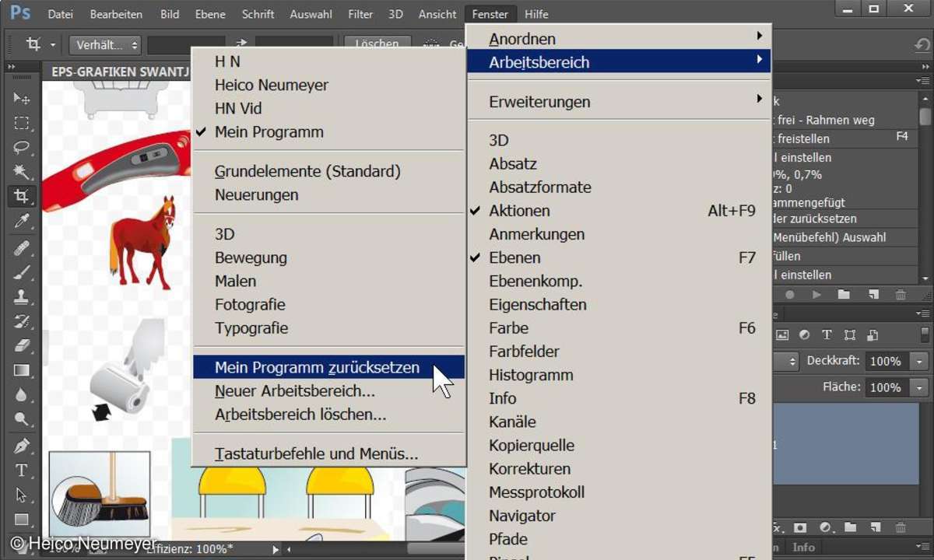
Task: Open the Deckkraft slider dropdown arrow
Action: (919, 361)
